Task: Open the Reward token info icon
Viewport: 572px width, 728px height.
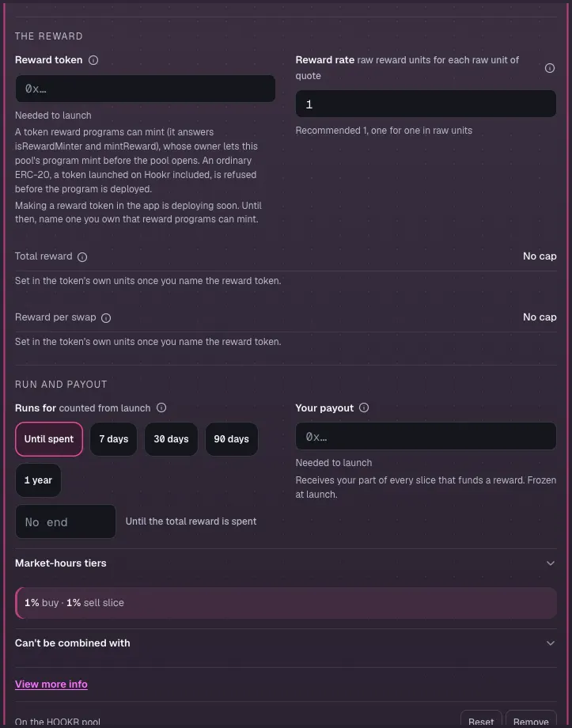Action: [x=93, y=60]
